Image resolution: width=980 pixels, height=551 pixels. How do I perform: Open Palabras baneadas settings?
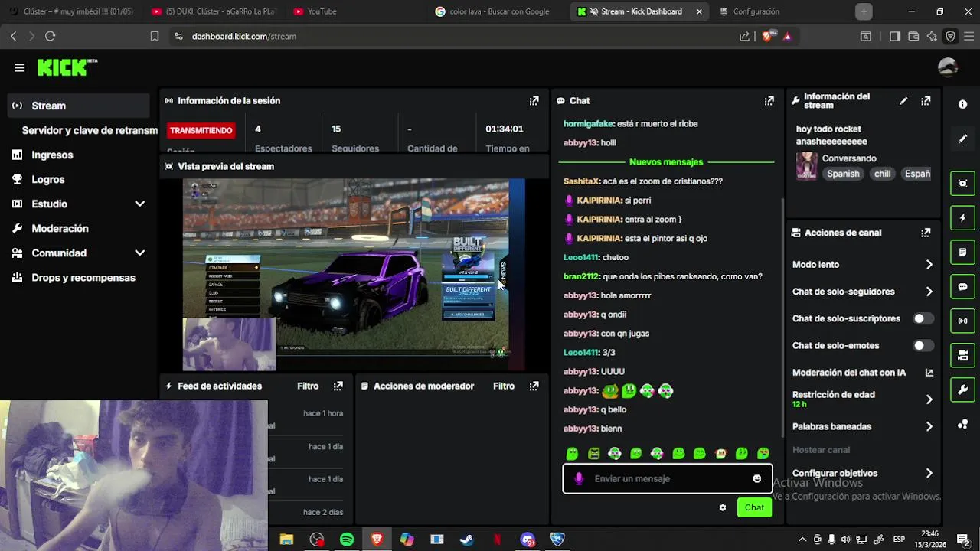pos(863,426)
